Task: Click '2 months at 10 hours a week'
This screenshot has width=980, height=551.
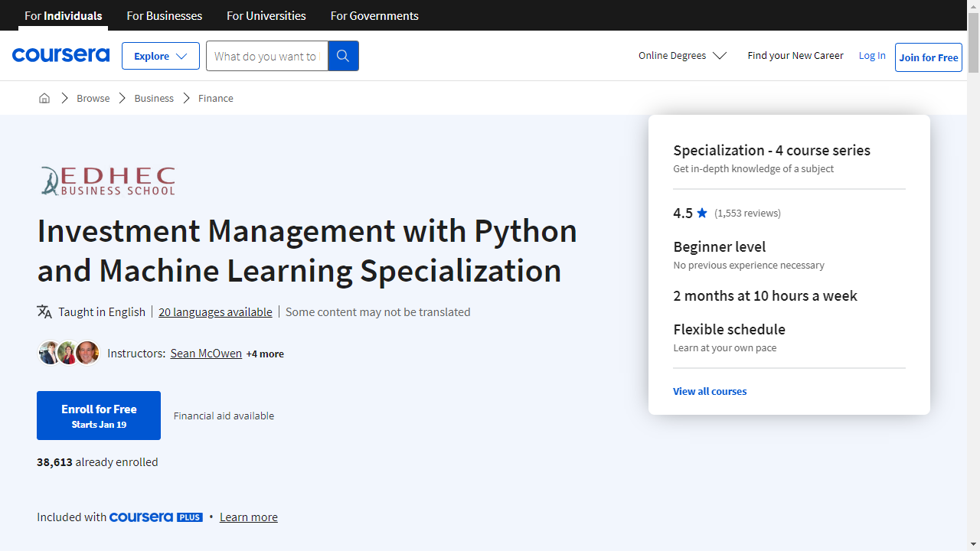Action: click(765, 295)
